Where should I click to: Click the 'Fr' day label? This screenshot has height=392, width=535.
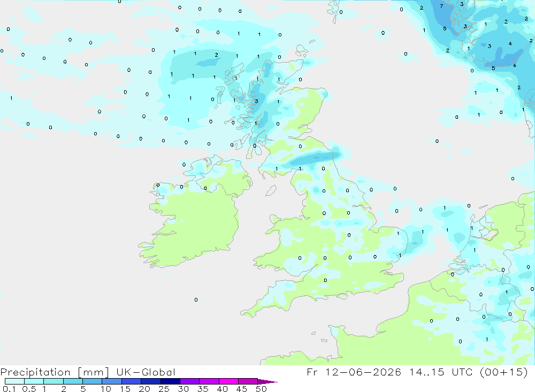pos(312,372)
